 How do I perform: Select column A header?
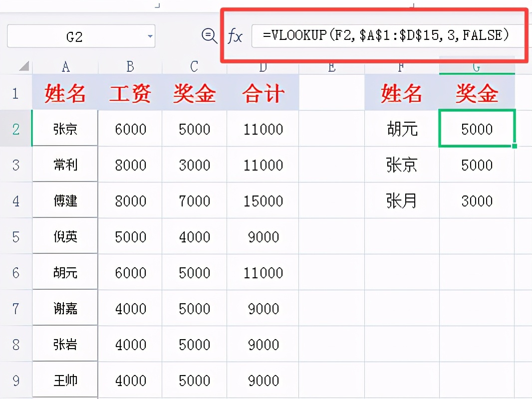65,67
